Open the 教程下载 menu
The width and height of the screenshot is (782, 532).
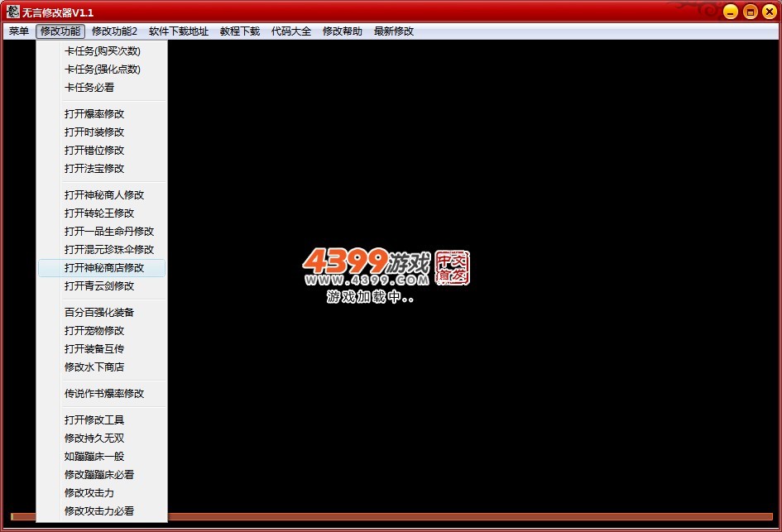240,31
